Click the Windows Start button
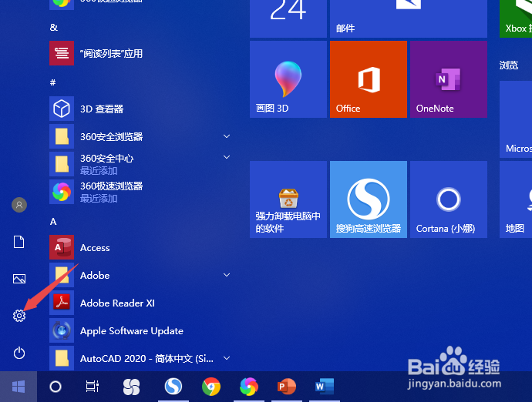The width and height of the screenshot is (532, 402). point(19,387)
